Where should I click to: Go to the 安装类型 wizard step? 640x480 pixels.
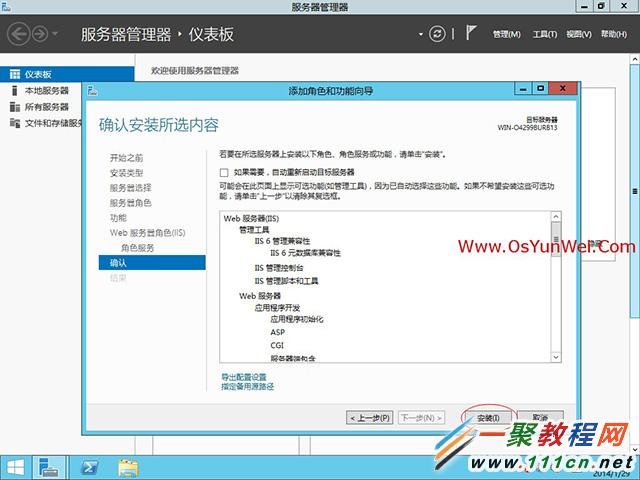click(x=127, y=173)
